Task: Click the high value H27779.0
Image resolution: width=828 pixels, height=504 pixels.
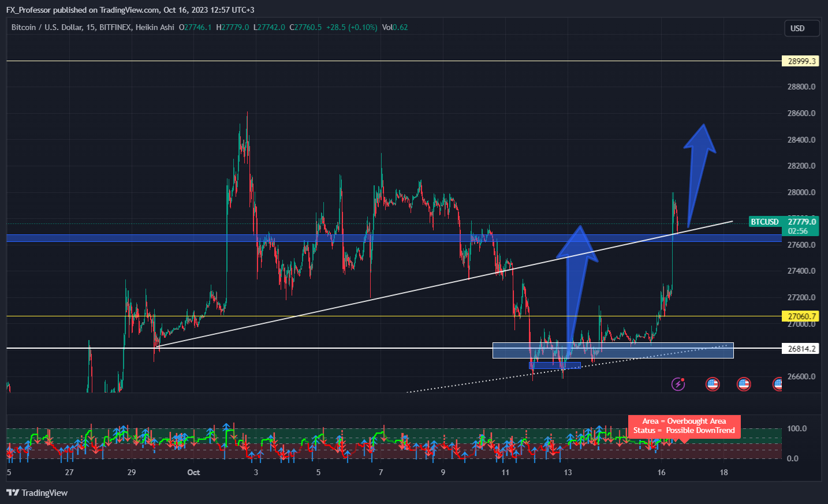Action: coord(233,27)
